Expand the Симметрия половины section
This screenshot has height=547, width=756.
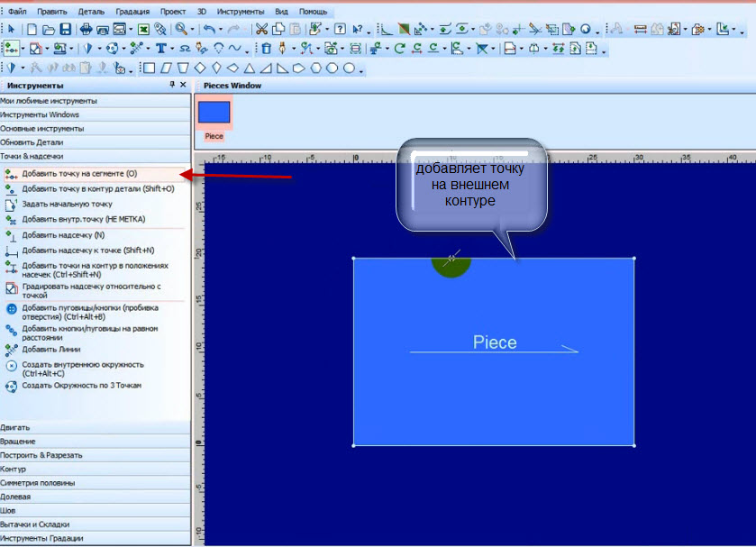coord(95,483)
